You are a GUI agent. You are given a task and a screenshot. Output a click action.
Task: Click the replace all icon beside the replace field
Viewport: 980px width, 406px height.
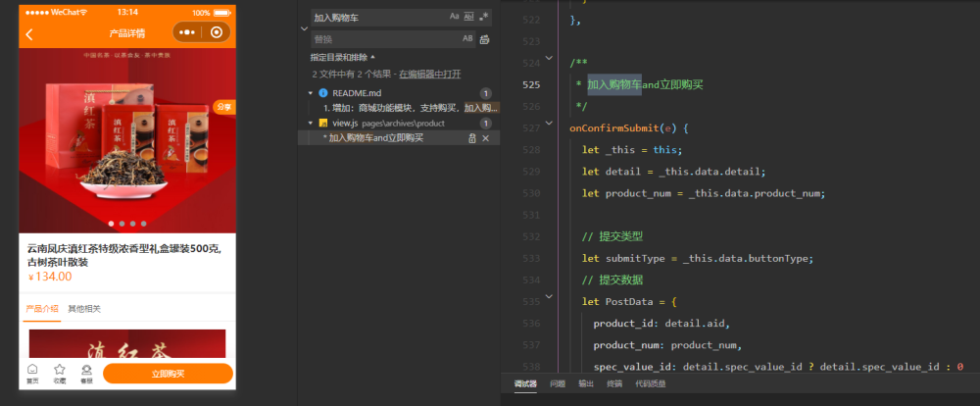484,39
